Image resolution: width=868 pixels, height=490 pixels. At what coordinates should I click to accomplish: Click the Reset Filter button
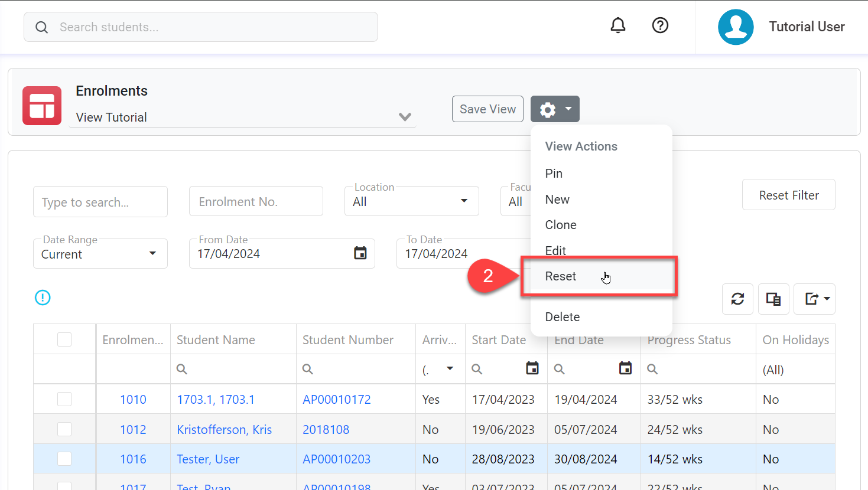tap(789, 195)
